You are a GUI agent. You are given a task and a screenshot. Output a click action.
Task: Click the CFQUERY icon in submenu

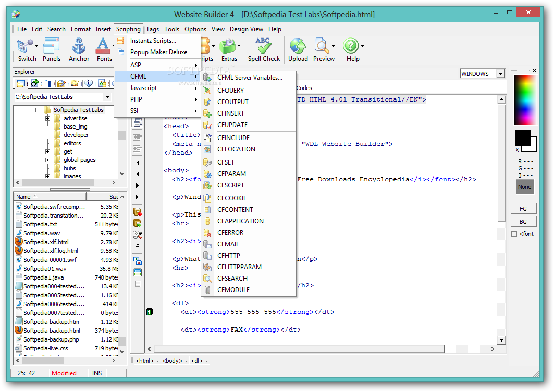coord(207,91)
